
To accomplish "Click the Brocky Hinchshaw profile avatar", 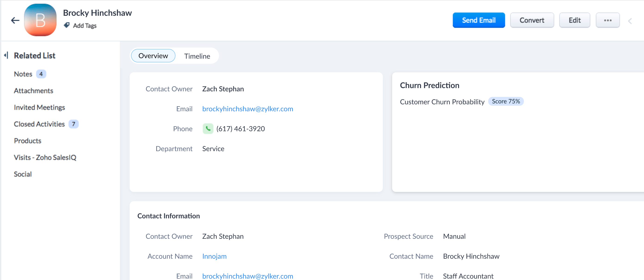I will [x=40, y=20].
